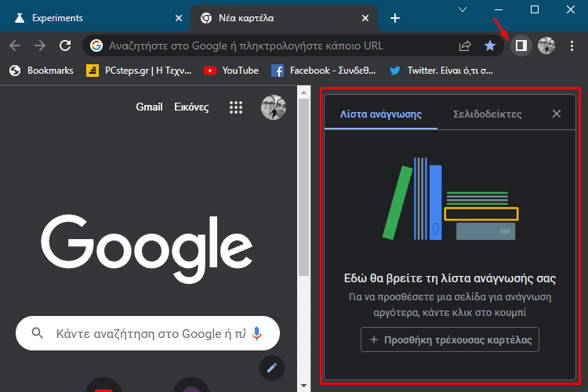
Task: Maximize the Chrome window
Action: click(535, 9)
